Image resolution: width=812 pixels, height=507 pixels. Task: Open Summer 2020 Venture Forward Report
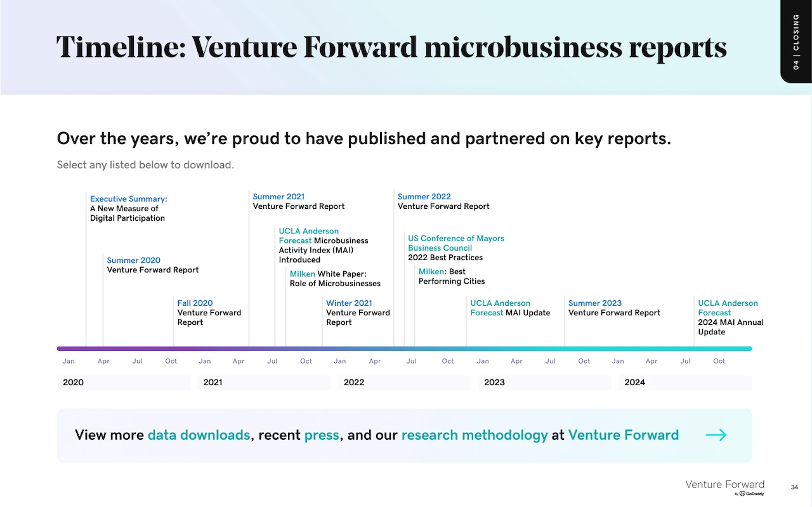click(x=134, y=260)
